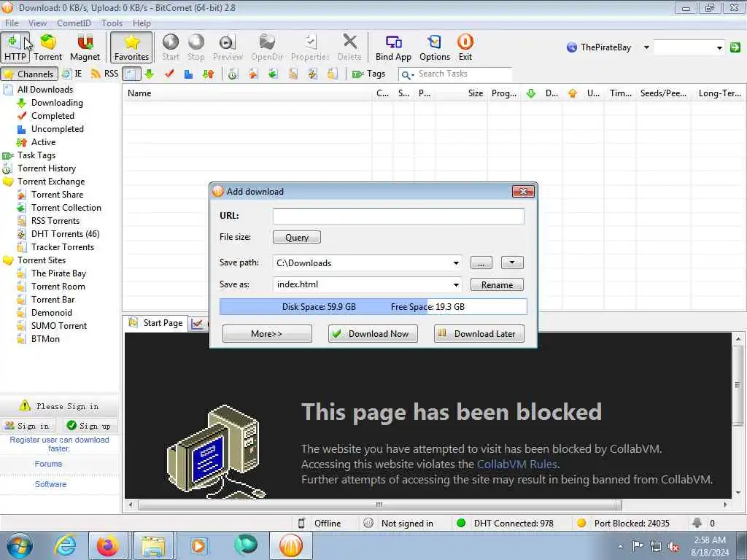
Task: Toggle the All Downloads filter icon in toolbar
Action: pyautogui.click(x=131, y=74)
